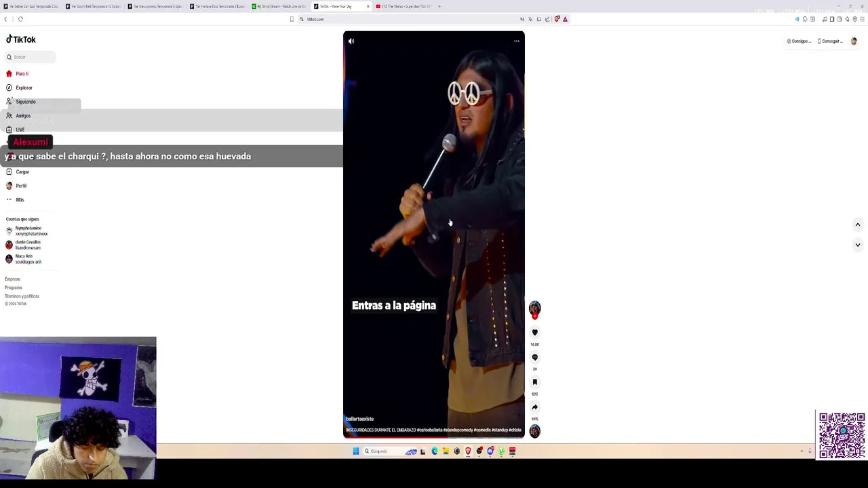Click the Programa footer link
Screen dimensions: 868x488
click(14, 287)
